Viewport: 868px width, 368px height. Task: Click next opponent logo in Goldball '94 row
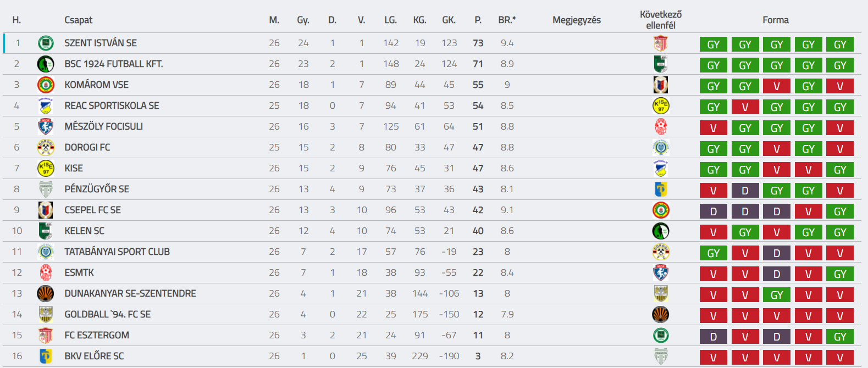661,314
